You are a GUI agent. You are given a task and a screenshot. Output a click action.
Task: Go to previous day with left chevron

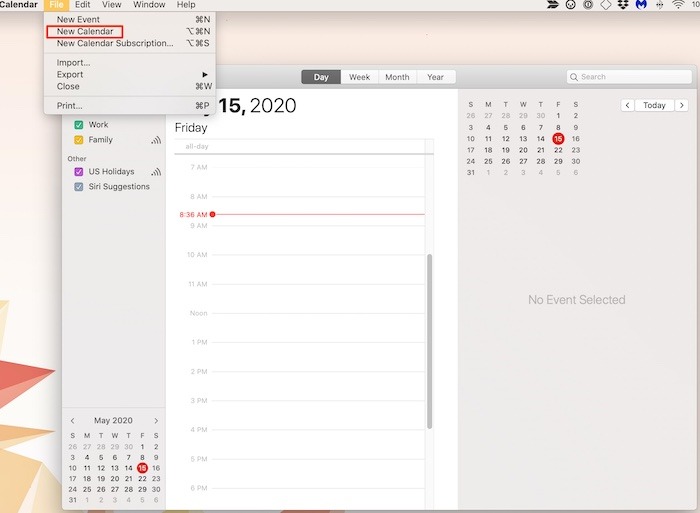coord(627,105)
